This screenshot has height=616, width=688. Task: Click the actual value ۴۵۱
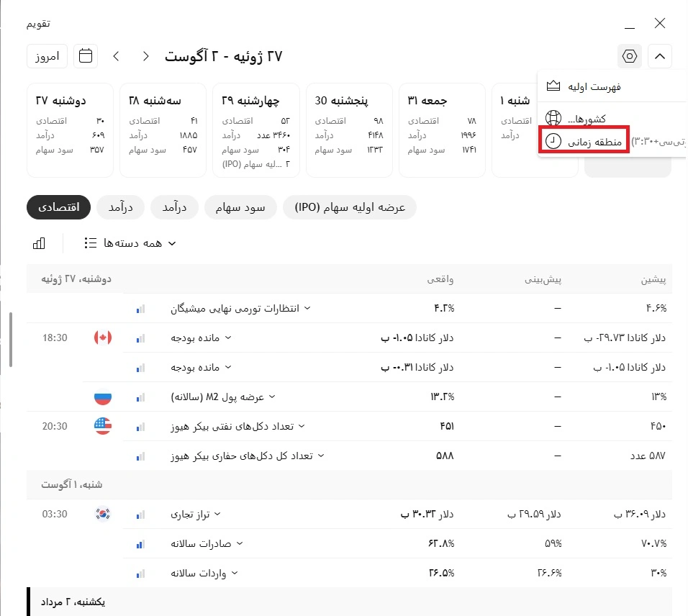447,426
